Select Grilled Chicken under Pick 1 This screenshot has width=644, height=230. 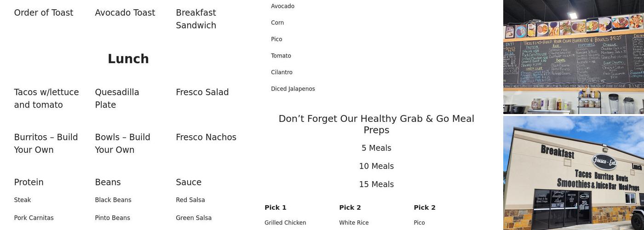pos(285,223)
